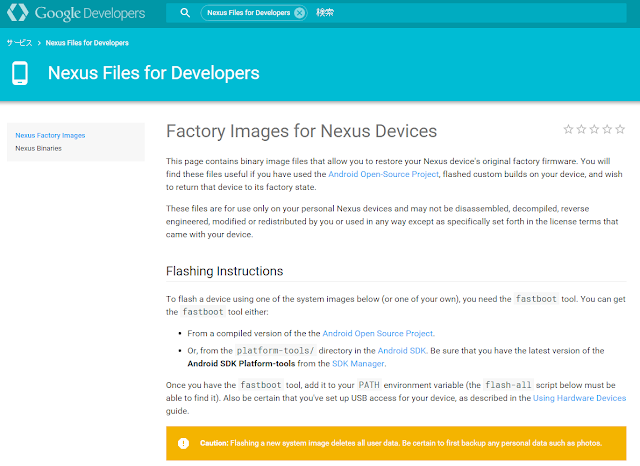Rate the page five stars
This screenshot has width=640, height=466.
(x=620, y=129)
